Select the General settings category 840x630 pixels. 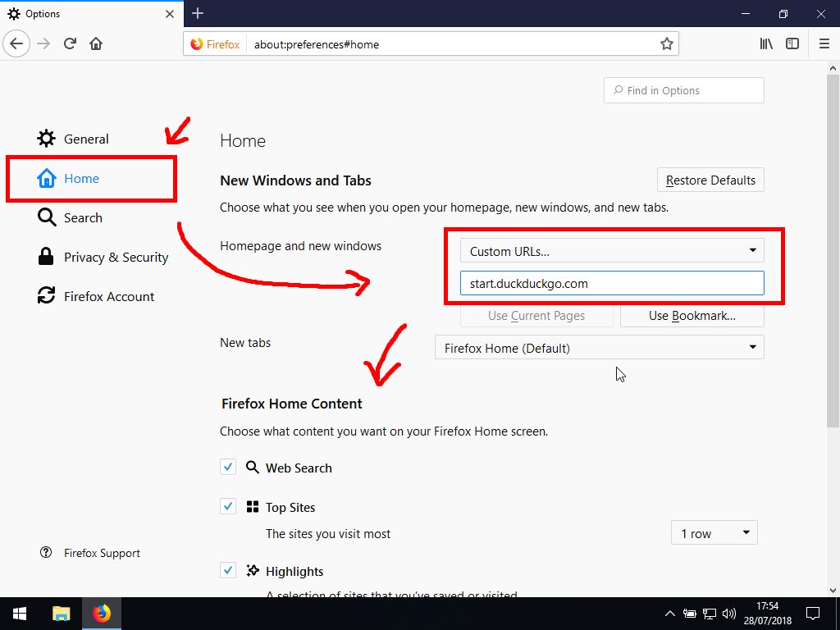(x=73, y=139)
